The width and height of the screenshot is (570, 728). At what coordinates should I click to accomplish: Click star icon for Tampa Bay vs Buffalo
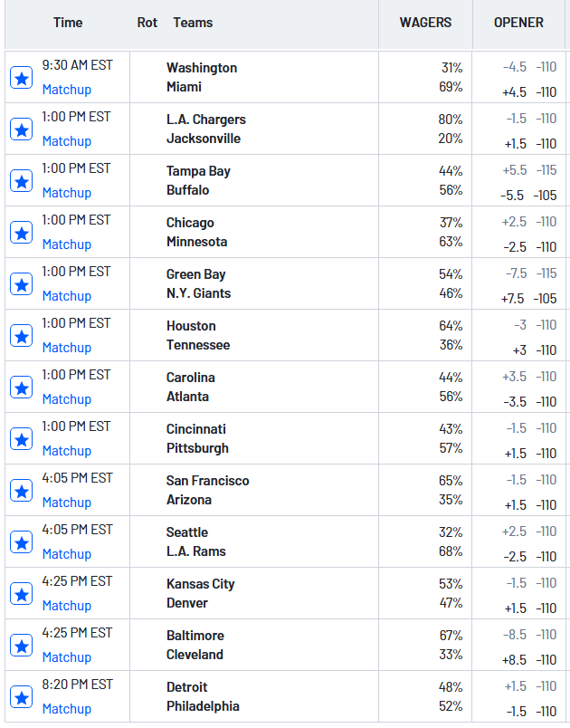(x=22, y=181)
